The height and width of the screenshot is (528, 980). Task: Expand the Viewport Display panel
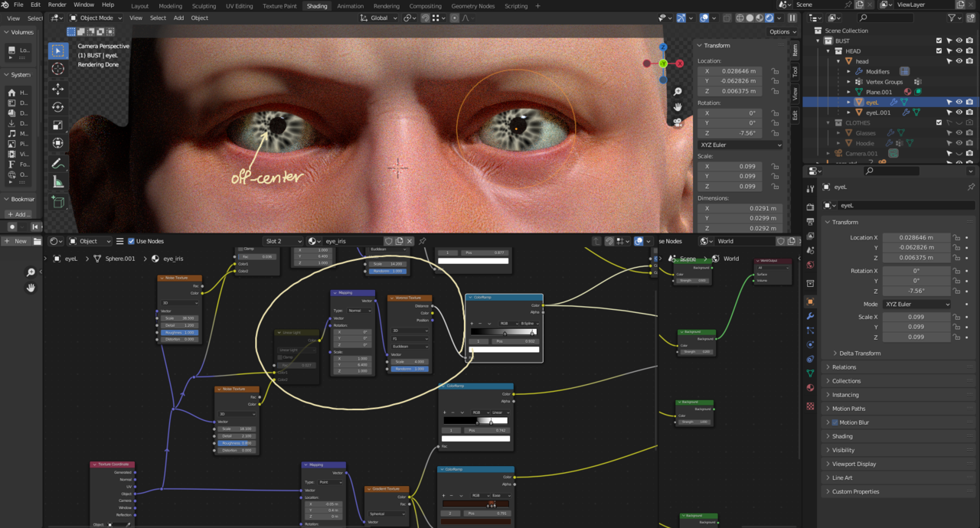(854, 464)
